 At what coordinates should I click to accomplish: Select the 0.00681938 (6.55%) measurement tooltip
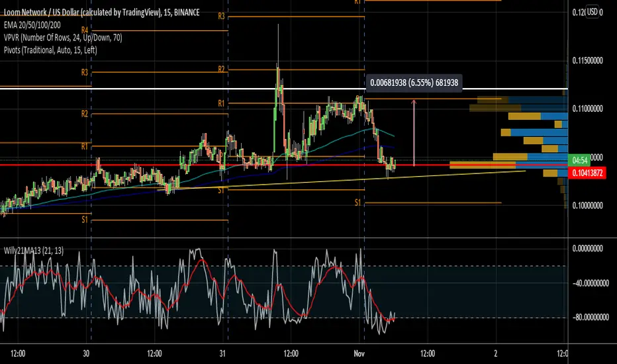point(414,83)
